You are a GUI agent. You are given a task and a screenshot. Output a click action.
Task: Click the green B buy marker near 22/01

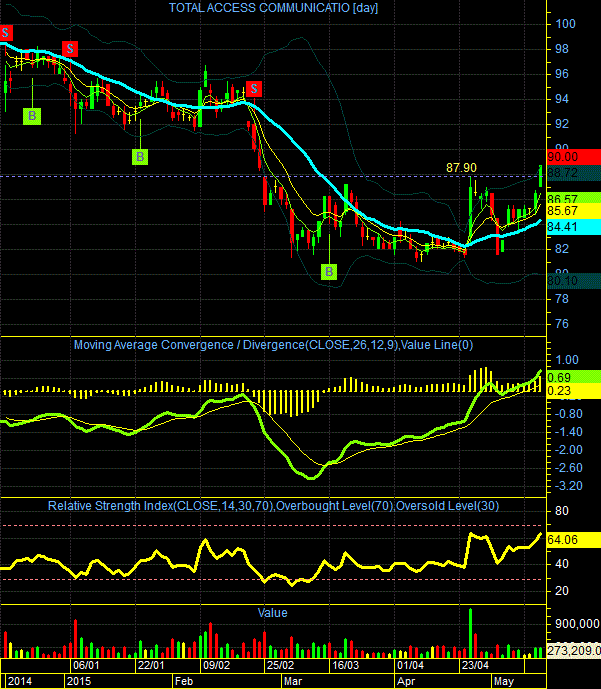(140, 156)
